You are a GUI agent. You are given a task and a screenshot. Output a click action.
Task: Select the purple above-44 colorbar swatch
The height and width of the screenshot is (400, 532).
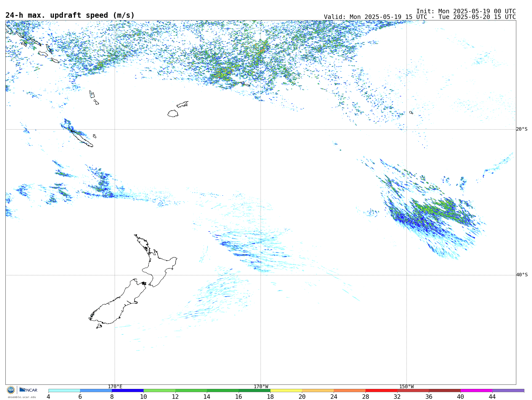508,391
